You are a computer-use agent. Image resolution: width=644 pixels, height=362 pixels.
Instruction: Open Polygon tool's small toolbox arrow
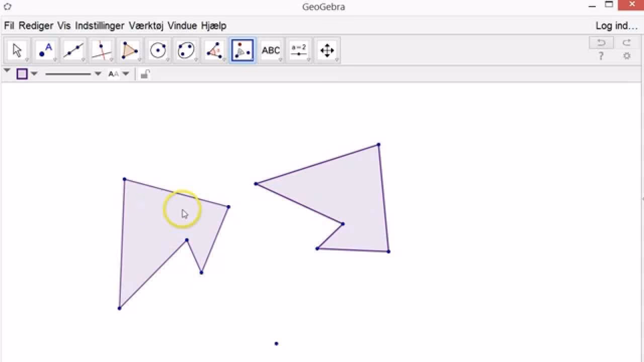[x=140, y=60]
